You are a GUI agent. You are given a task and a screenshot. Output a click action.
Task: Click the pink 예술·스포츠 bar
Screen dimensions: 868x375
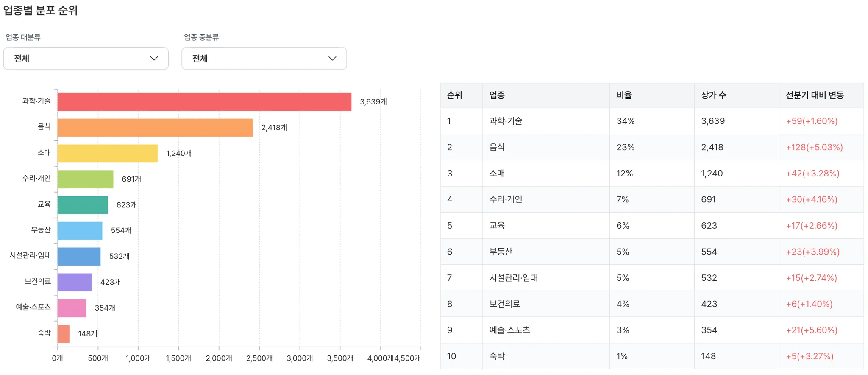pyautogui.click(x=72, y=308)
